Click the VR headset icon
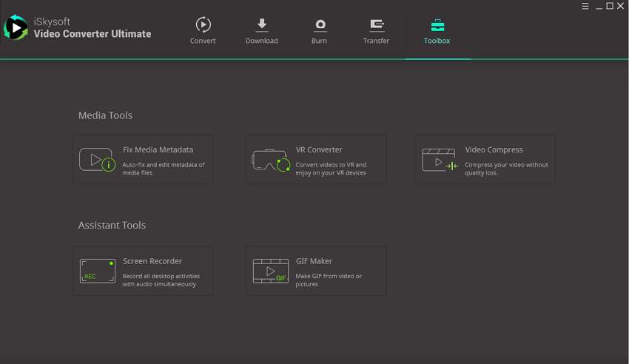Screen dimensions: 629x364 pos(270,160)
